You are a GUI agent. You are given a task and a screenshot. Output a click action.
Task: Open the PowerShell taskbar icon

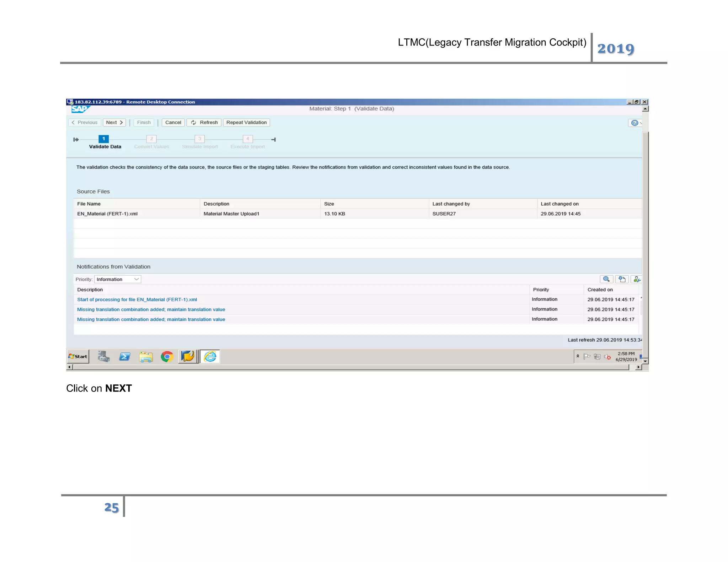125,356
